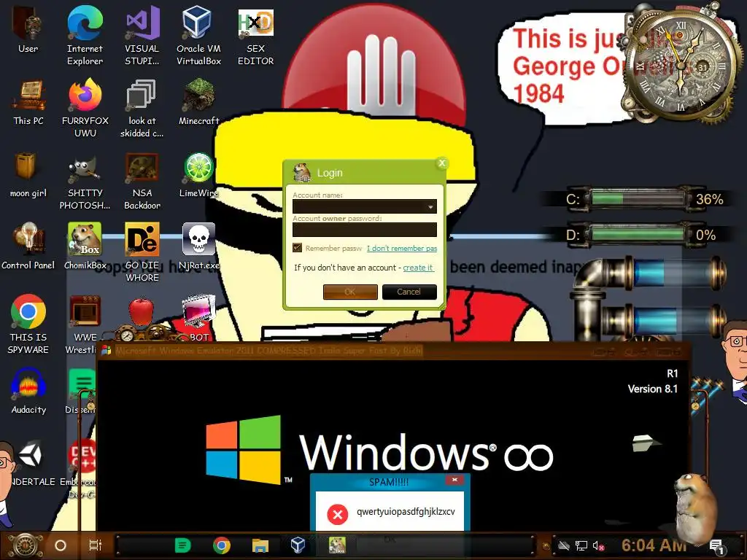Open Chrome from the taskbar
The height and width of the screenshot is (560, 747).
click(x=222, y=545)
